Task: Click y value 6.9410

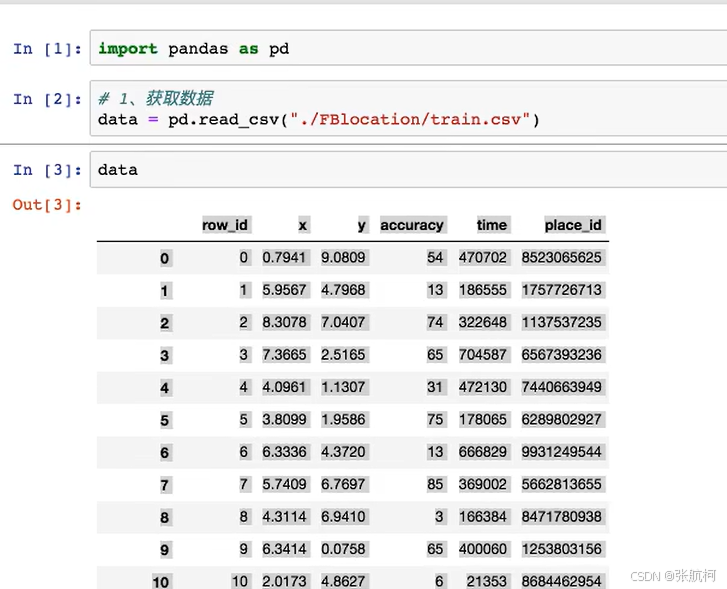Action: [x=344, y=517]
